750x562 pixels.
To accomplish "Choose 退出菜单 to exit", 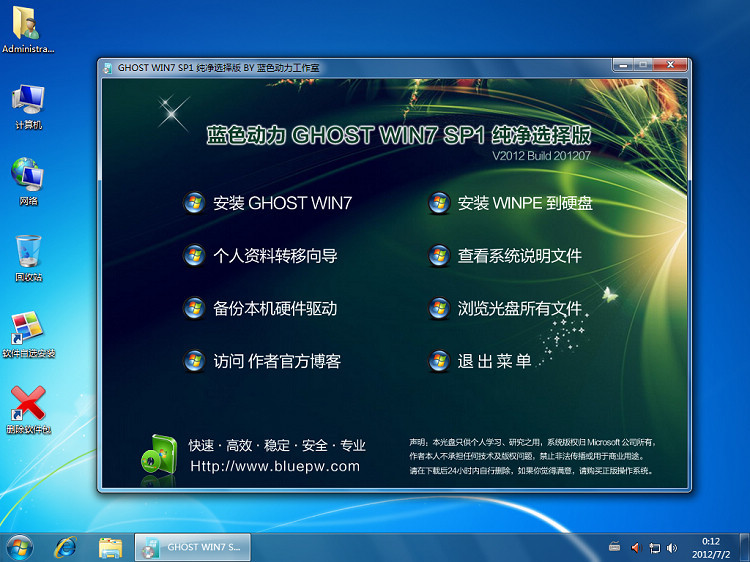I will [494, 361].
